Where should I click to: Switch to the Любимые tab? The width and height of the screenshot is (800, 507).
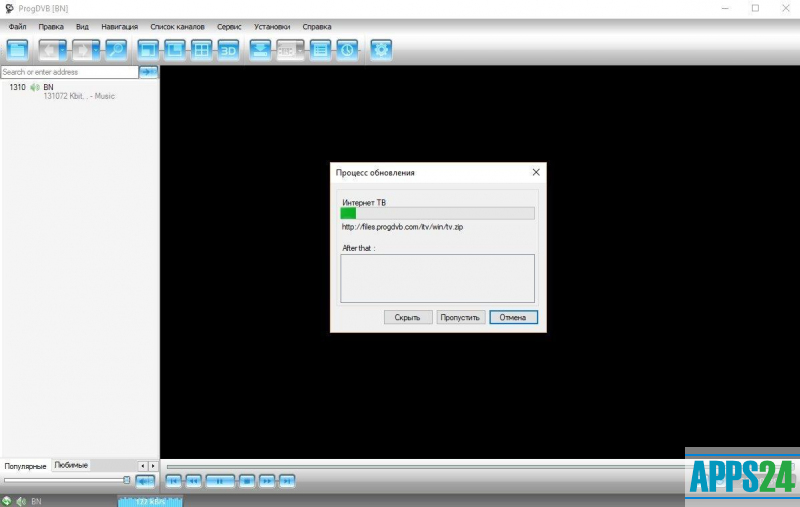point(71,465)
